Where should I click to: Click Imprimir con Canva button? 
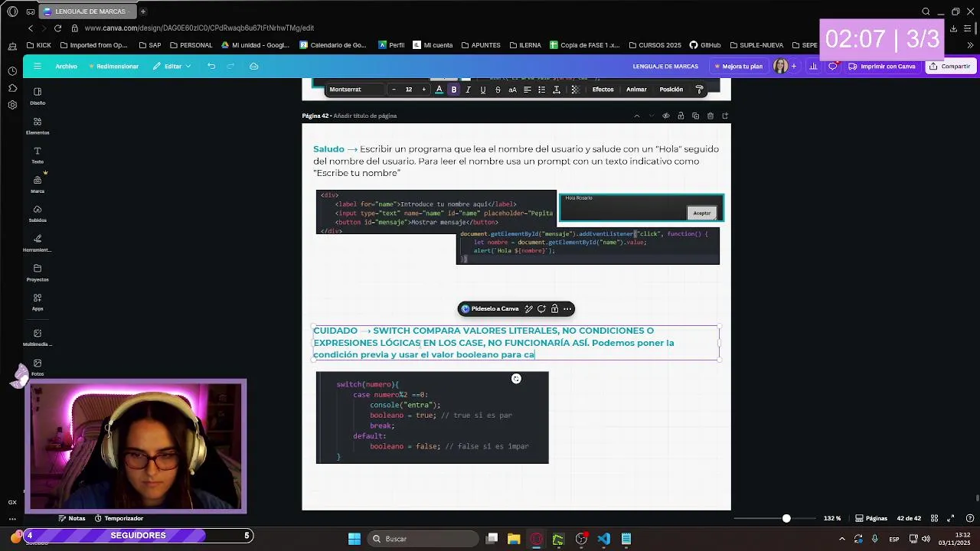tap(881, 67)
